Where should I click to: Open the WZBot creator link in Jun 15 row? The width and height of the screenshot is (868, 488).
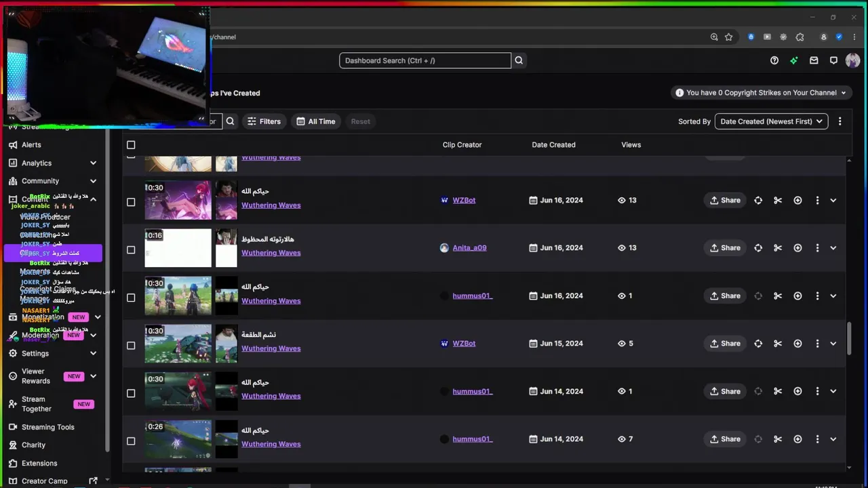464,344
